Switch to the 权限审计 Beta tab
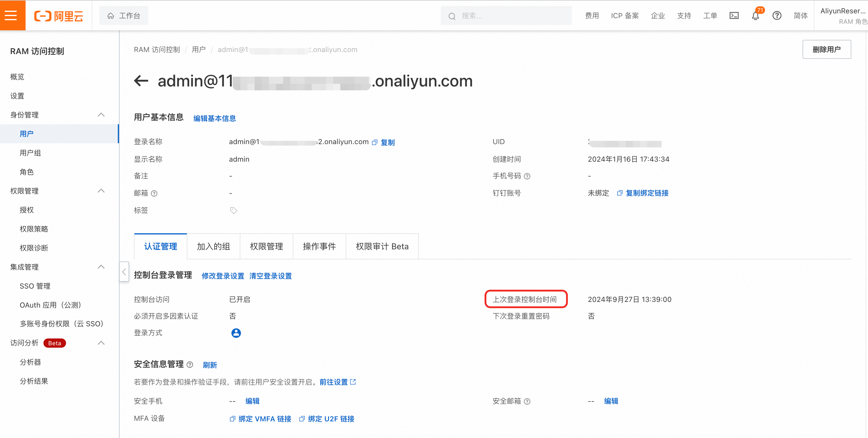Screen dimensions: 868x438 coord(382,246)
